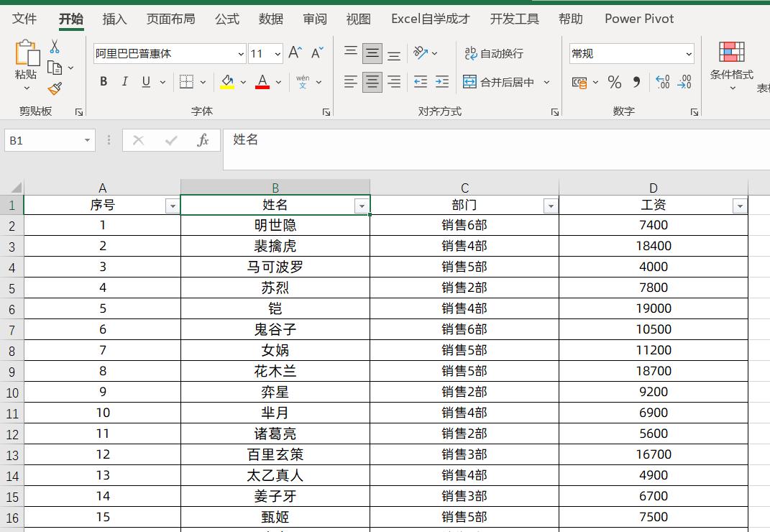This screenshot has height=532, width=770.
Task: Open the number format 常规 dropdown
Action: pyautogui.click(x=689, y=53)
